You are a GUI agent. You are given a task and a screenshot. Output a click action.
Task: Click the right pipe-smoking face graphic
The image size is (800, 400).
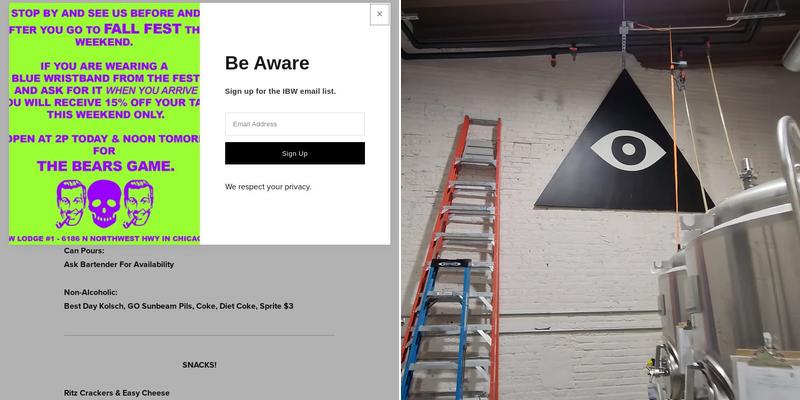coord(138,204)
